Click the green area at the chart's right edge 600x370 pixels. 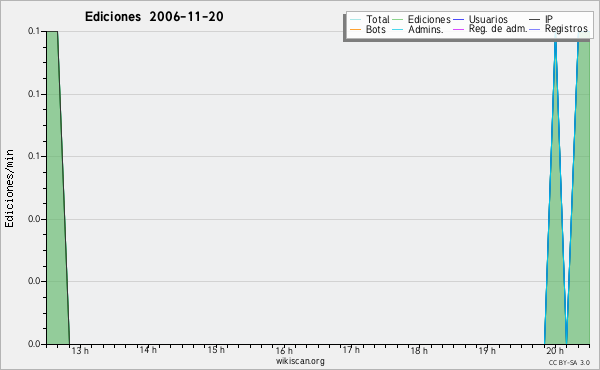pos(582,191)
